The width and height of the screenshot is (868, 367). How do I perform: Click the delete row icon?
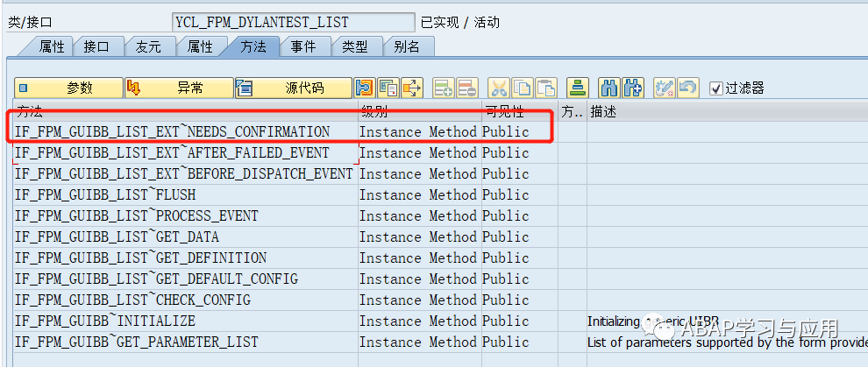click(x=467, y=88)
